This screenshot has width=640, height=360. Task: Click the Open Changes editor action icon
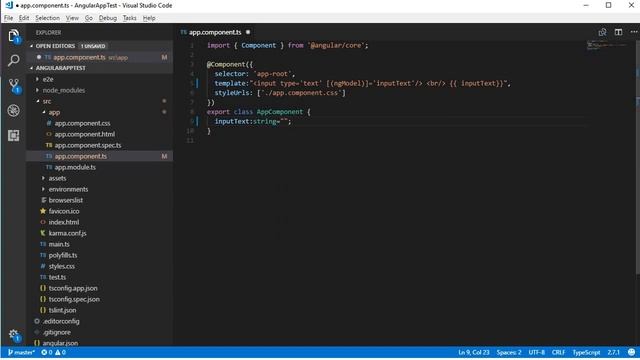(602, 32)
